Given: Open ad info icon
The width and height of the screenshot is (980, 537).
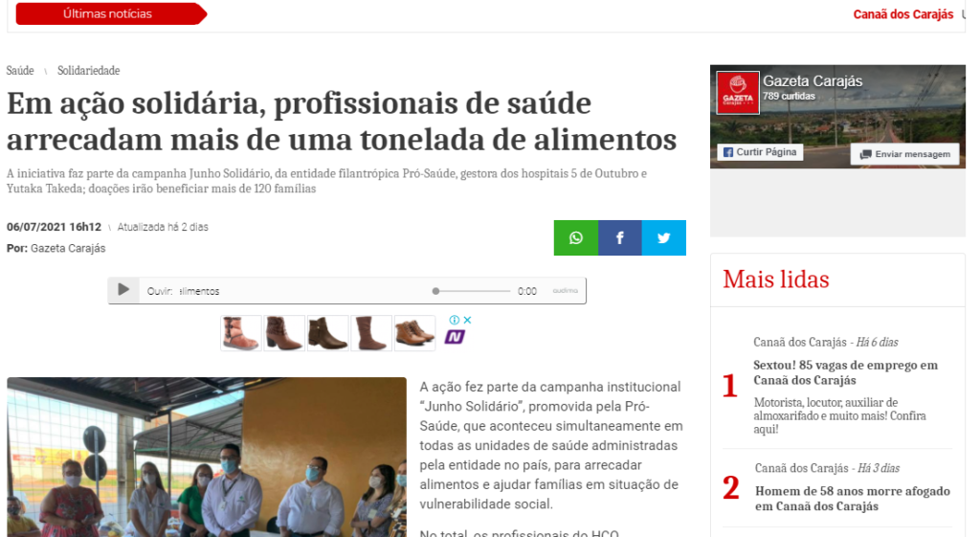Looking at the screenshot, I should (x=455, y=320).
